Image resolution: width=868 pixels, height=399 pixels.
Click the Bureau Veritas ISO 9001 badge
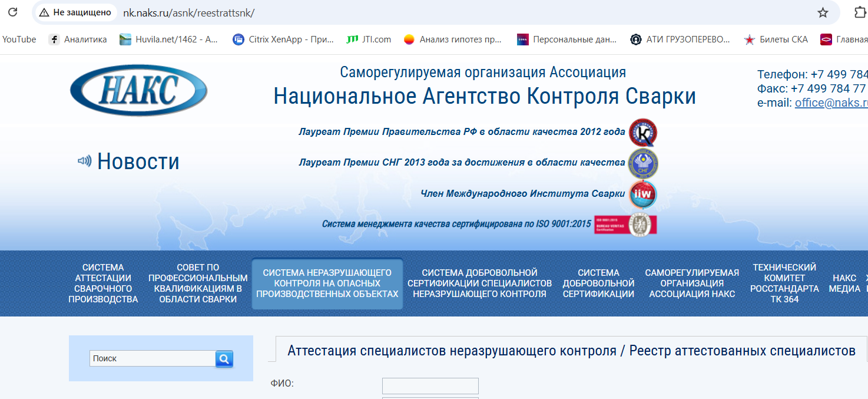pyautogui.click(x=625, y=224)
